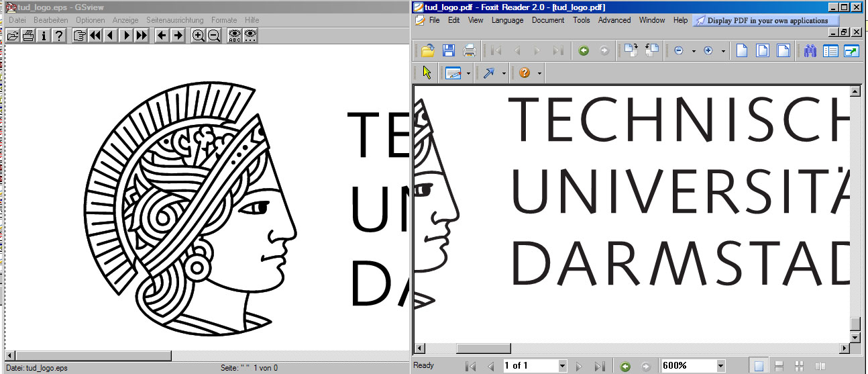This screenshot has height=374, width=868.
Task: Print the PDF via Foxit printer icon
Action: (x=470, y=50)
